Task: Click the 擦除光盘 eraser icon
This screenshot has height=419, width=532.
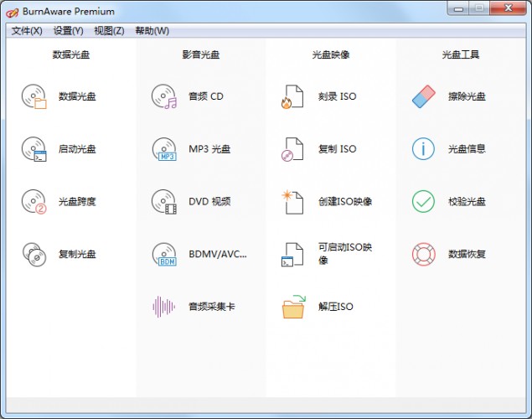Action: coord(423,96)
